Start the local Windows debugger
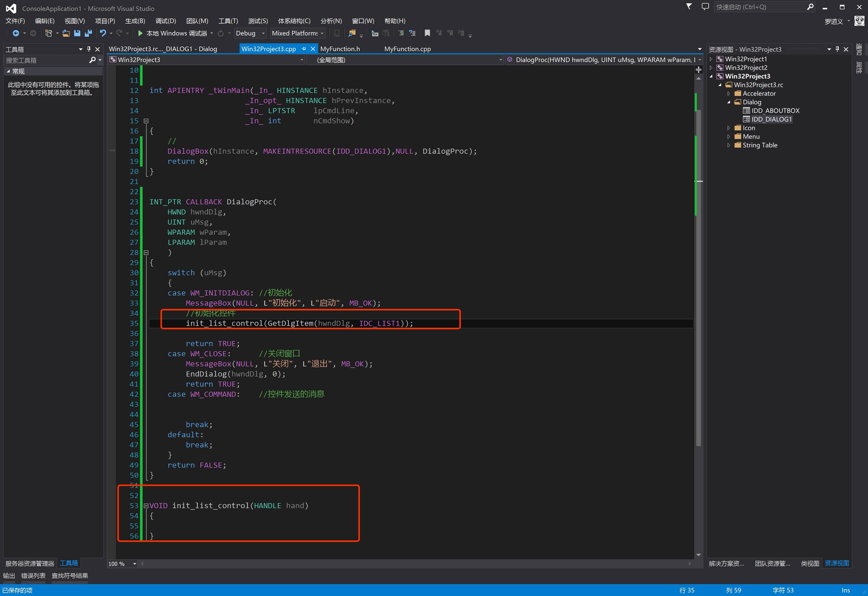 pos(141,33)
